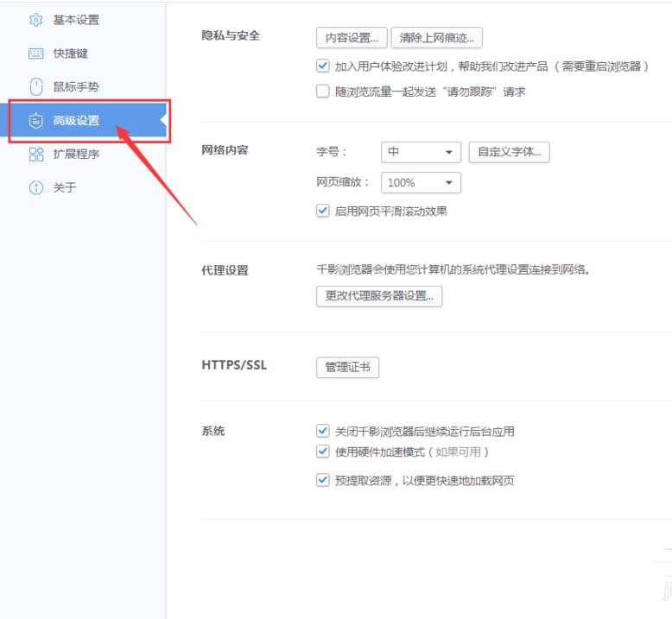
Task: Expand the 字号 font size dropdown
Action: 421,153
